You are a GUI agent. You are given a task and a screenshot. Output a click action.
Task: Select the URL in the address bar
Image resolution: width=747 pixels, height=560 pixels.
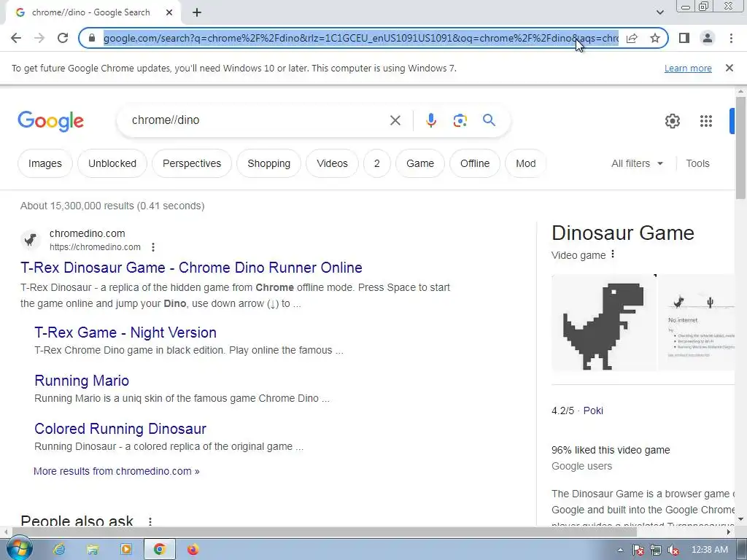click(360, 38)
